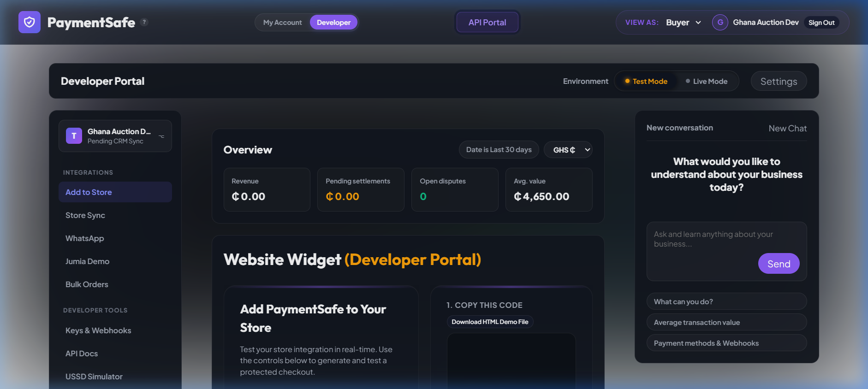Open the Date is Last 30 days filter
This screenshot has height=389, width=868.
pos(499,150)
